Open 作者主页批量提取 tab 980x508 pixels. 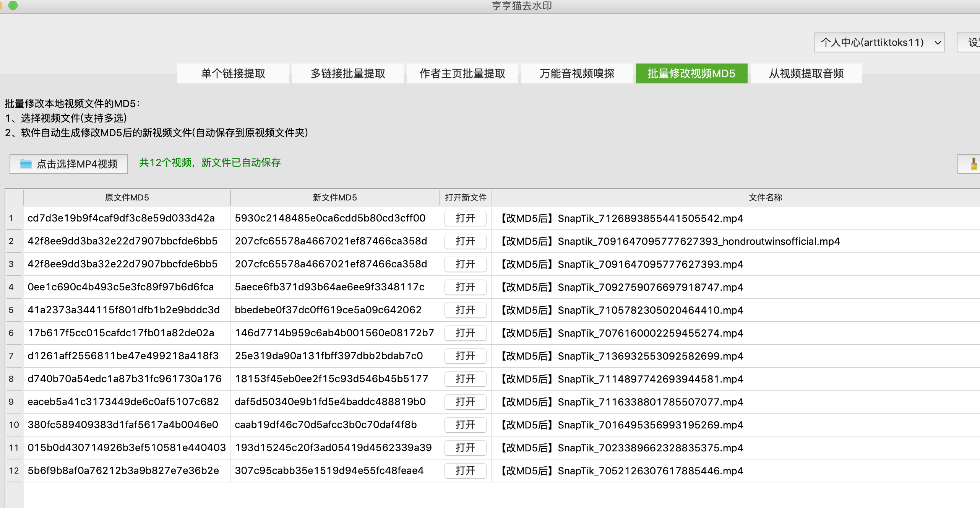(x=462, y=73)
